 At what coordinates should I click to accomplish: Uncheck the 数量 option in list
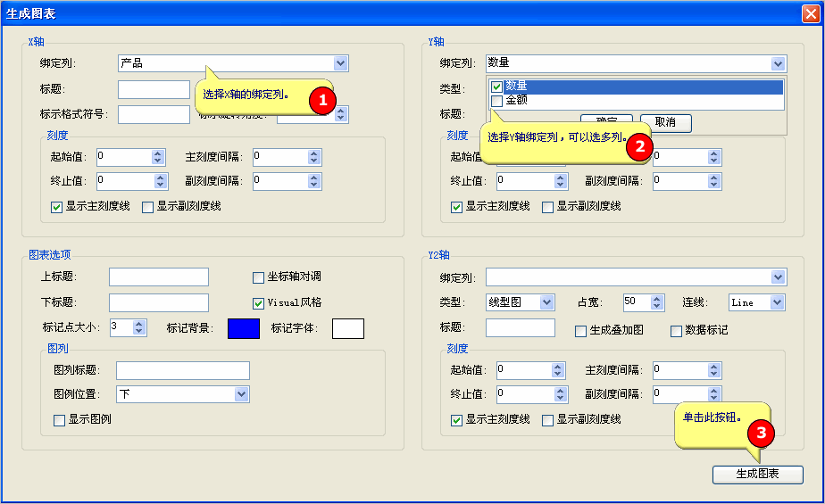pyautogui.click(x=497, y=87)
